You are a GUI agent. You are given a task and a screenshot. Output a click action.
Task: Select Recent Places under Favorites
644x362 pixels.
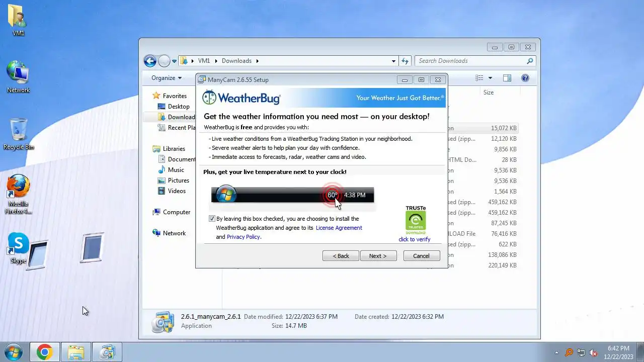tap(176, 128)
